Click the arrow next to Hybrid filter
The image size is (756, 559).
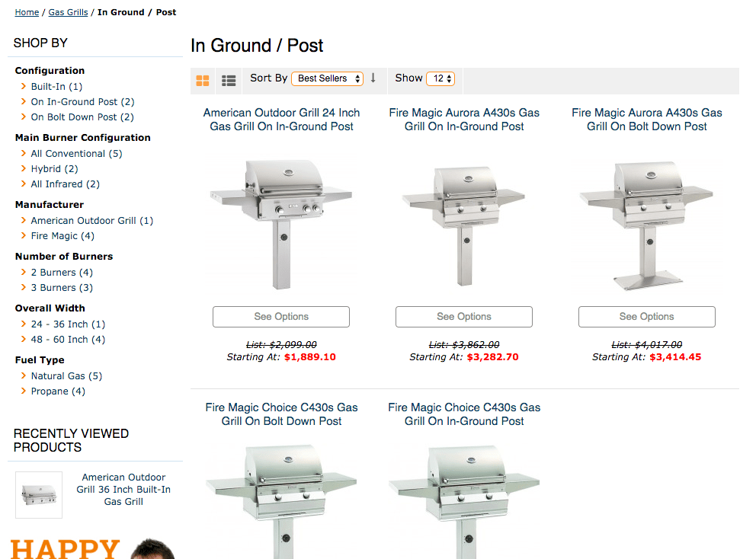[x=23, y=168]
